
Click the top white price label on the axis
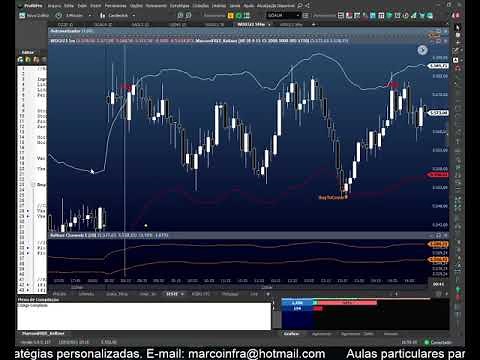[438, 66]
